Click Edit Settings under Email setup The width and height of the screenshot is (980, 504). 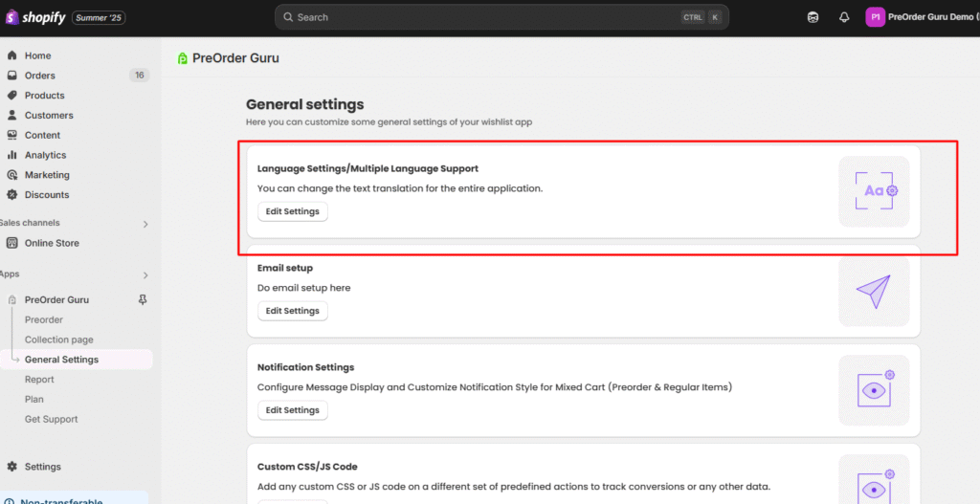pos(292,311)
